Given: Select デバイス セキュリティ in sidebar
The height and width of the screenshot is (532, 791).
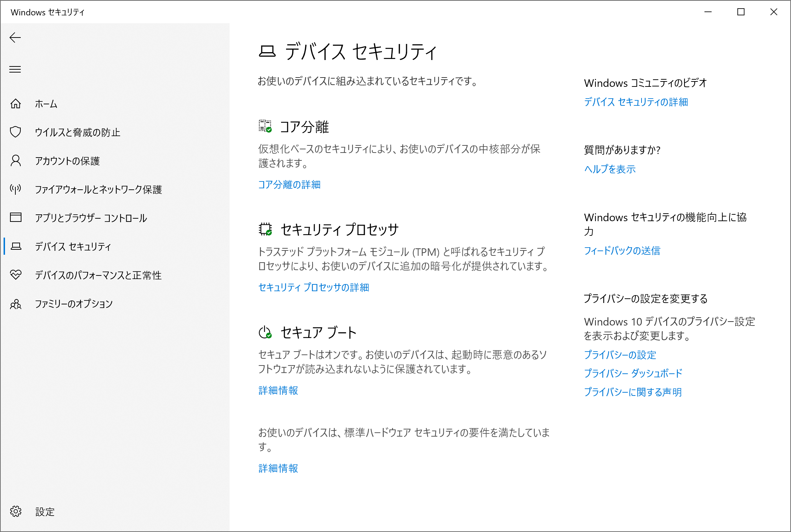Looking at the screenshot, I should (x=73, y=247).
